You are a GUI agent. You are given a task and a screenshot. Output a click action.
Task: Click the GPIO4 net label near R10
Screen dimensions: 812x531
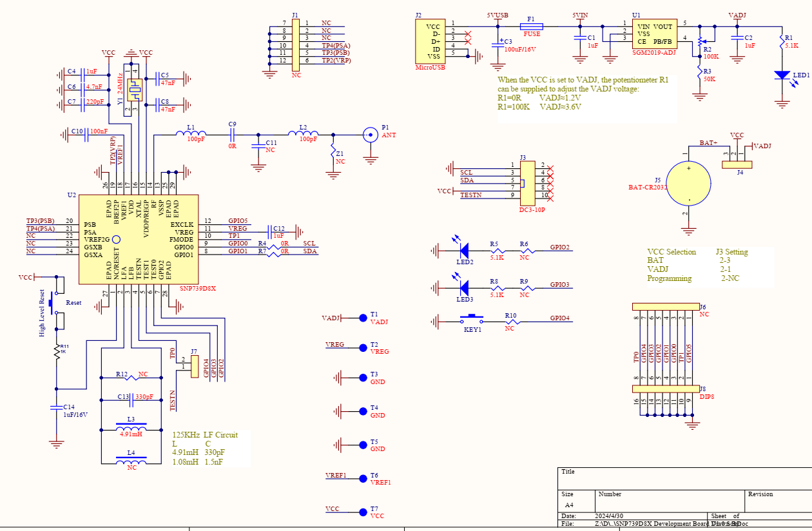560,318
